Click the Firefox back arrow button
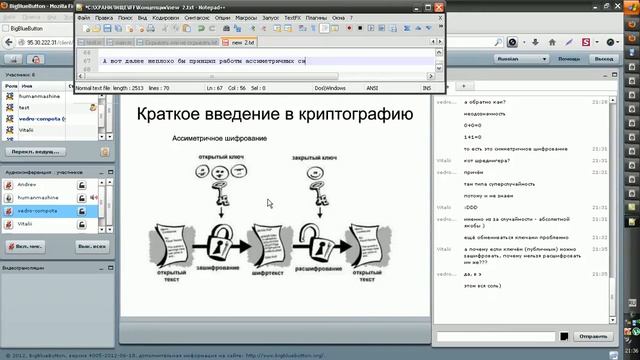The width and height of the screenshot is (640, 360). point(9,42)
